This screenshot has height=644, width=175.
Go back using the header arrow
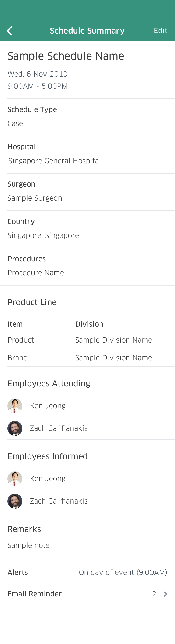[x=10, y=31]
